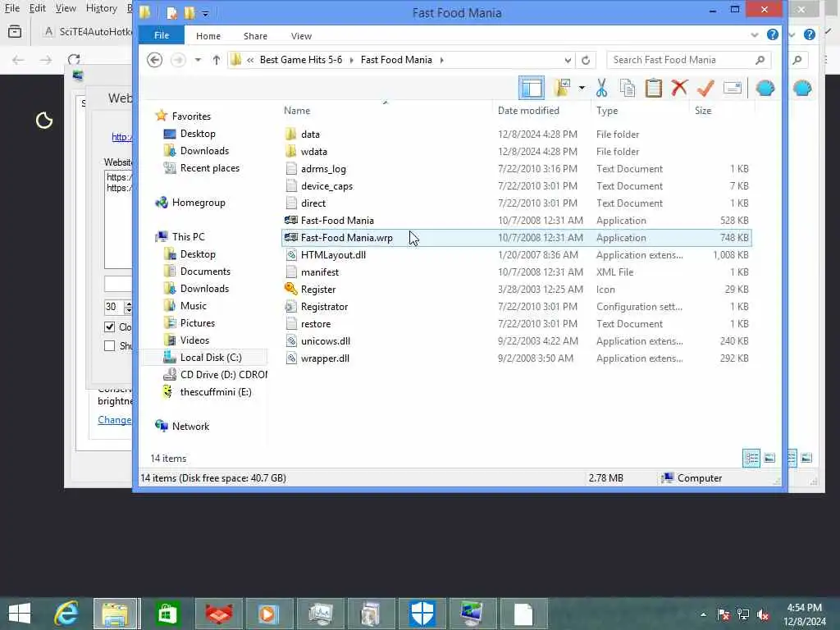Go up one folder level arrow

click(x=216, y=60)
